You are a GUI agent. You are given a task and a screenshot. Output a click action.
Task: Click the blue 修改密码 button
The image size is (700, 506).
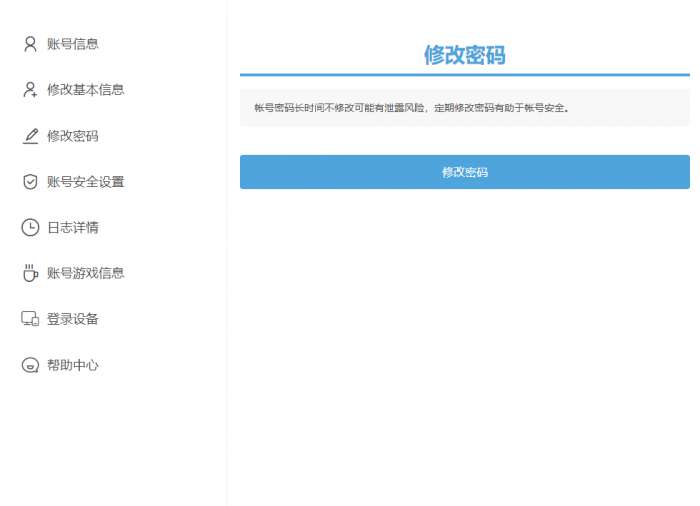[x=465, y=172]
